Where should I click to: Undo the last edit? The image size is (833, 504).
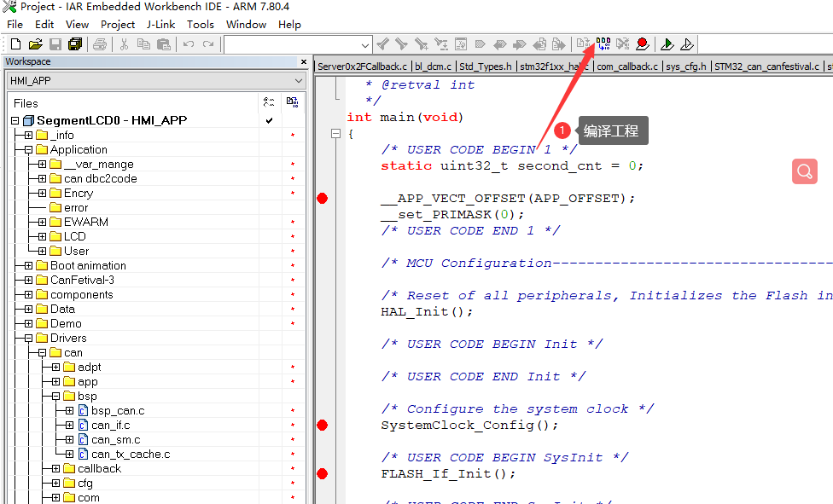click(x=189, y=44)
